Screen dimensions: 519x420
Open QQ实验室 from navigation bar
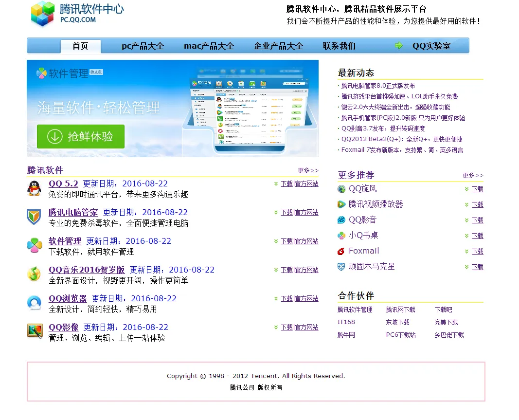(x=431, y=46)
